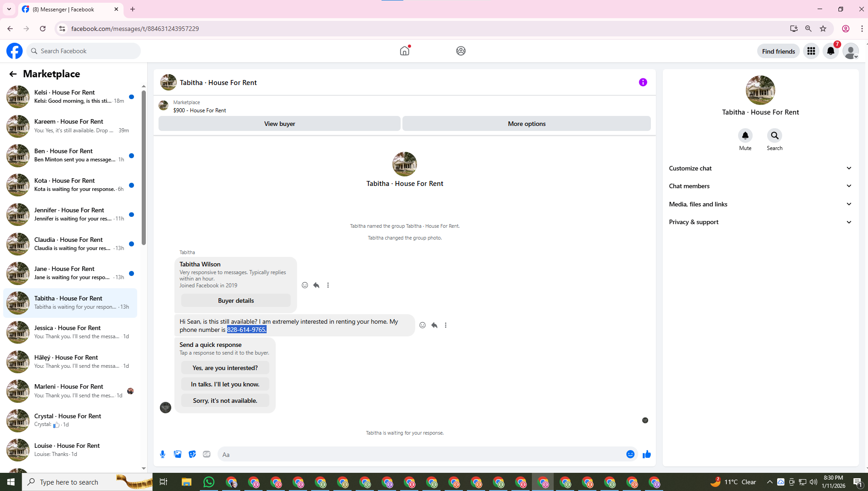The image size is (868, 491).
Task: Bookmark this page with the star icon
Action: (x=823, y=29)
